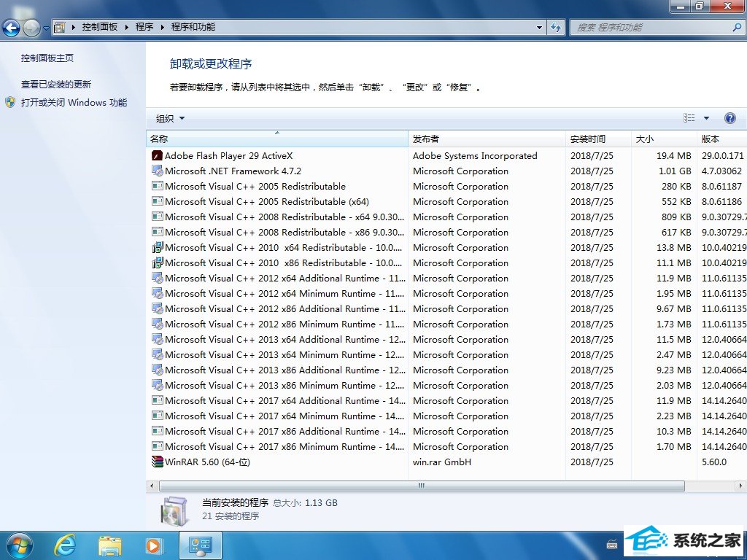
Task: Click 程序 in the address breadcrumb
Action: 144,27
